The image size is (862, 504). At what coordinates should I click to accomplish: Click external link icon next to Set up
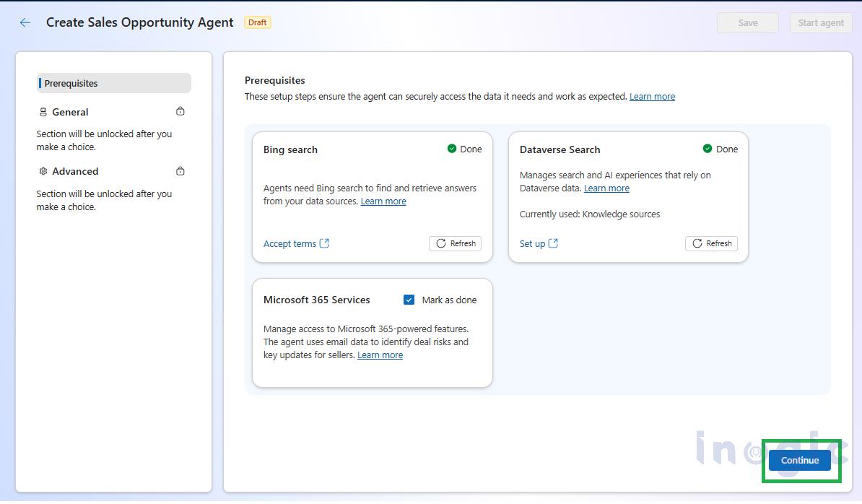click(x=553, y=243)
